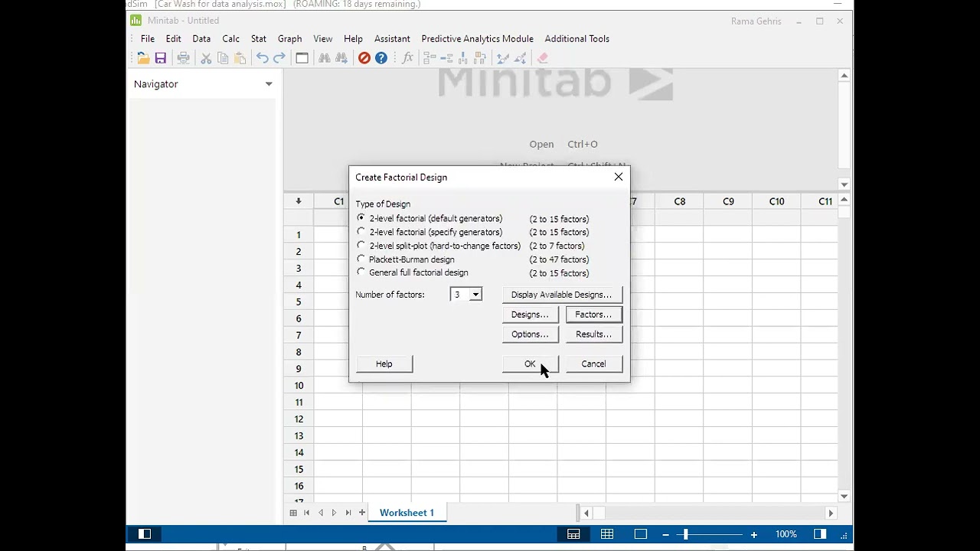Click the Cut scissors icon

pos(206,58)
